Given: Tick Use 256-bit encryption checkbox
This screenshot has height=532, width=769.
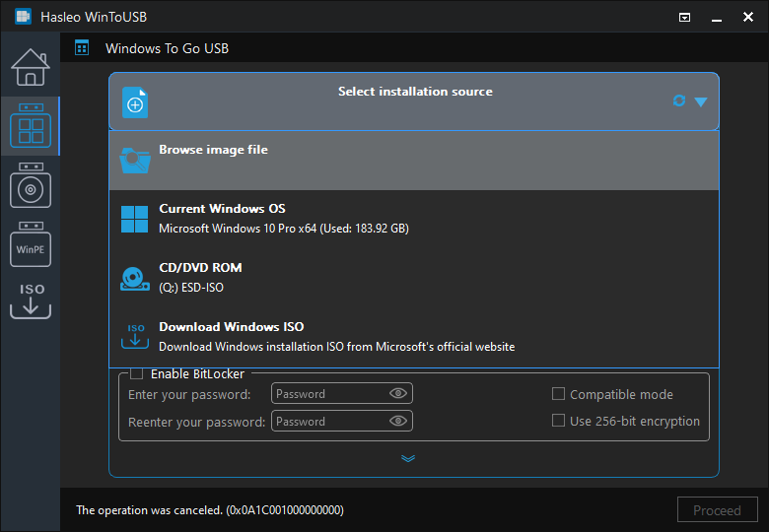Looking at the screenshot, I should point(558,421).
